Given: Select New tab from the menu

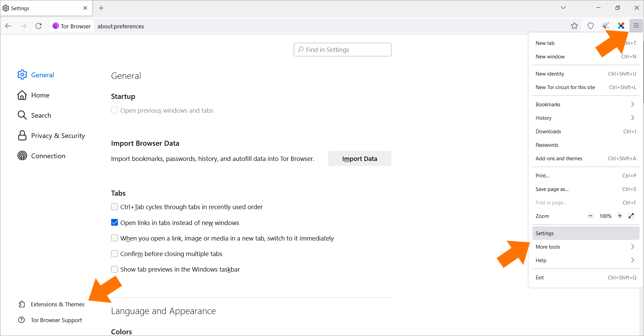Looking at the screenshot, I should pyautogui.click(x=586, y=43).
